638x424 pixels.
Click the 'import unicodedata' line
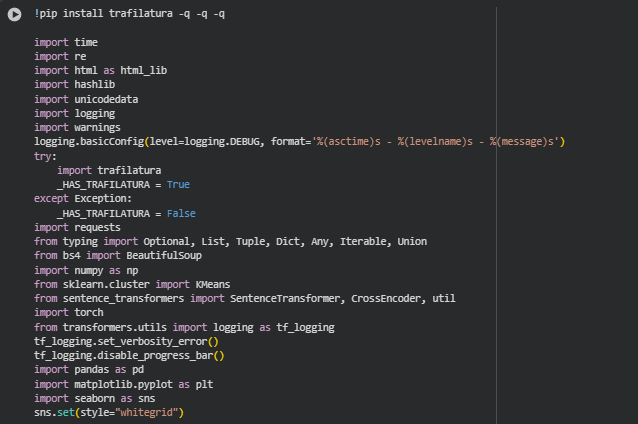click(86, 100)
